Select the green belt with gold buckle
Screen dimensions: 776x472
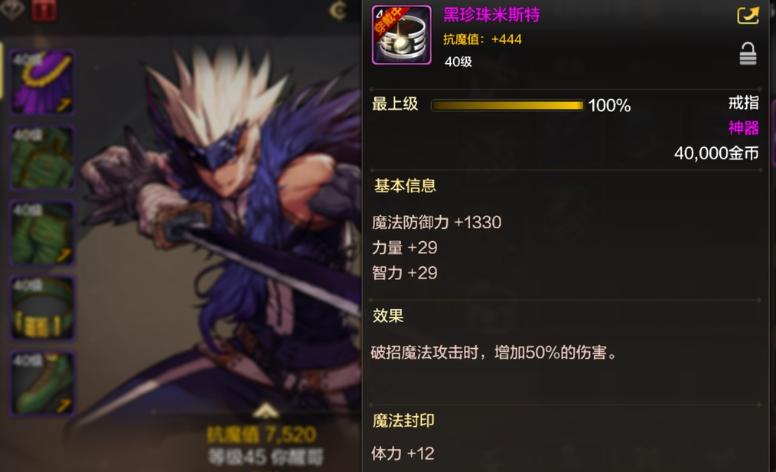coord(42,308)
